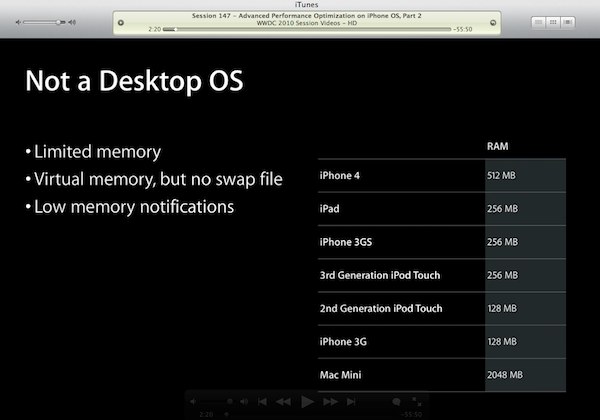Click the RAM column header

coord(497,147)
